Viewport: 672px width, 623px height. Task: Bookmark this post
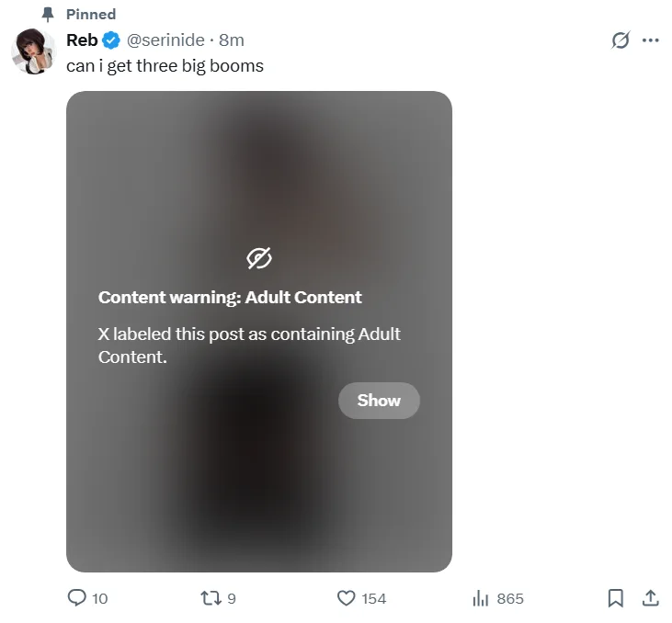pyautogui.click(x=616, y=598)
